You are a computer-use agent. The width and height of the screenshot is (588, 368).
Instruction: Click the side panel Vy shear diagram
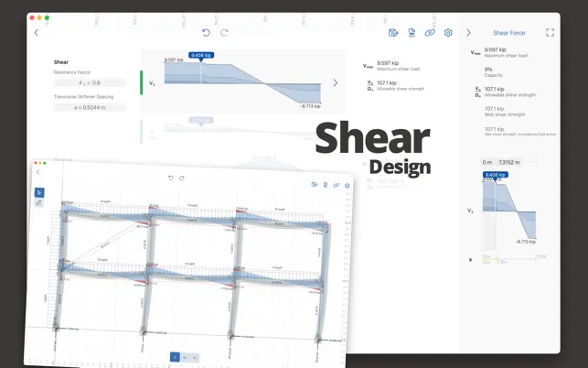tap(509, 210)
